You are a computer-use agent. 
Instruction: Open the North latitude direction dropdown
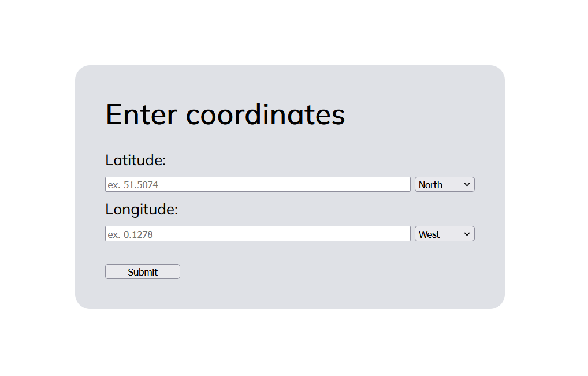tap(444, 185)
